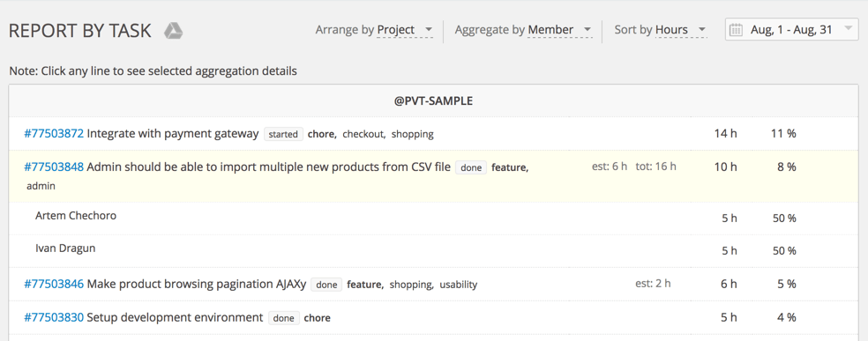The height and width of the screenshot is (341, 868).
Task: Expand the Make product browsing pagination row
Action: [433, 285]
